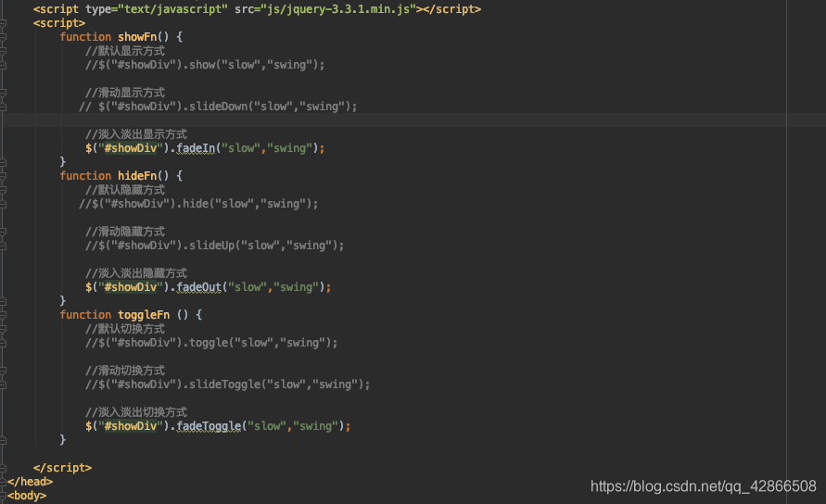Collapse the opening <script> block fold marker

click(x=3, y=23)
